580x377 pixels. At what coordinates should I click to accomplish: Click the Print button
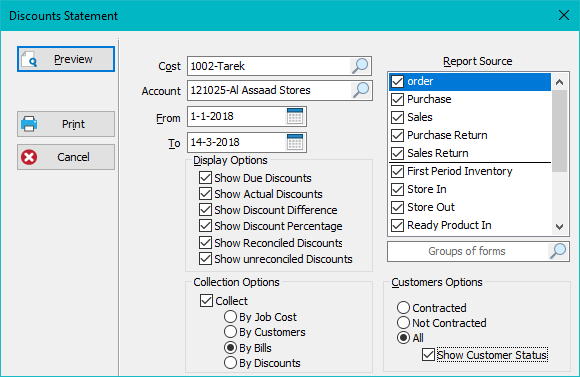tap(66, 124)
